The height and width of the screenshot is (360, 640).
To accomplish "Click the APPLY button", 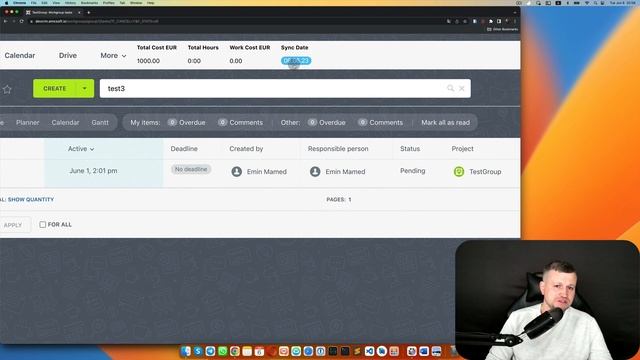I will coord(13,225).
